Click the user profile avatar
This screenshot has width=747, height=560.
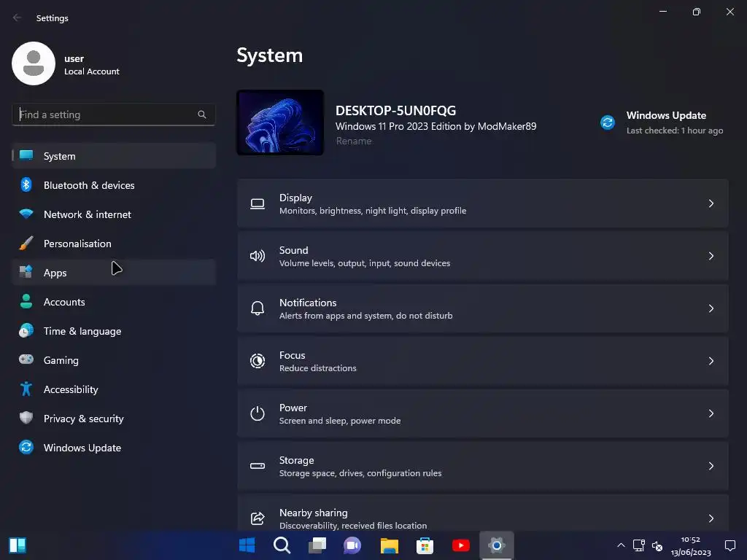[34, 63]
